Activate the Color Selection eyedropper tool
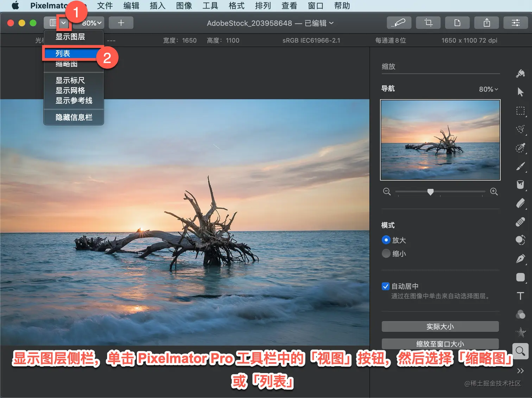Image resolution: width=532 pixels, height=398 pixels. click(520, 148)
